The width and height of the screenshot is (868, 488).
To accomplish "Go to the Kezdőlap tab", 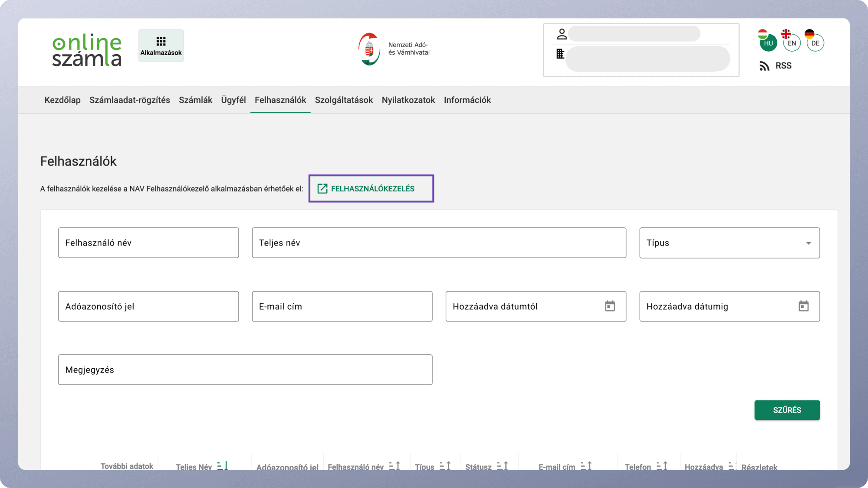I will [x=62, y=100].
